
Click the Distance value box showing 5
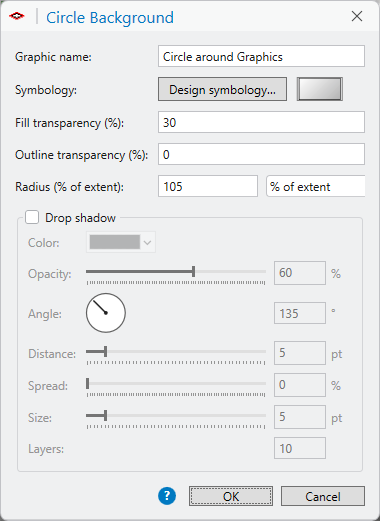[300, 353]
